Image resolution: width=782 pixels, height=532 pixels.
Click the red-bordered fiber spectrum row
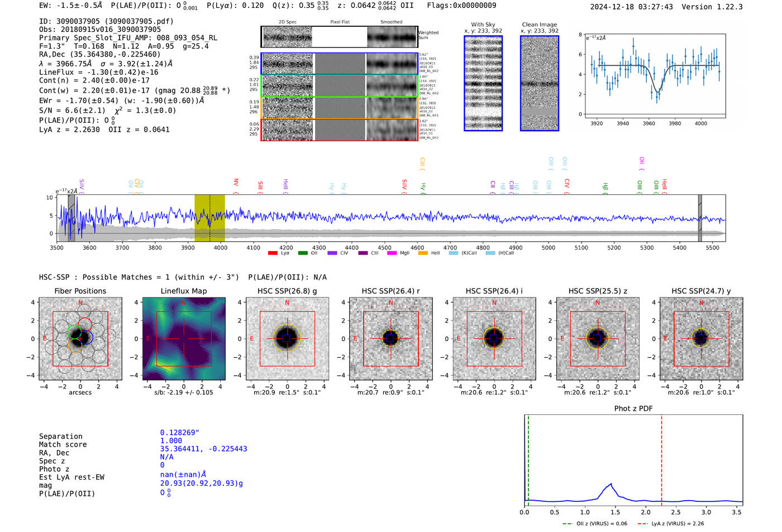pyautogui.click(x=340, y=130)
